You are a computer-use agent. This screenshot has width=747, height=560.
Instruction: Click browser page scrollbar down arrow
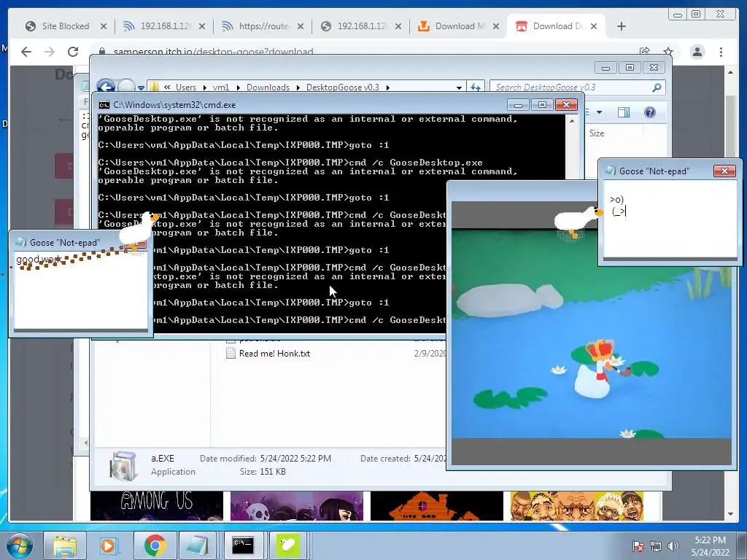click(730, 514)
